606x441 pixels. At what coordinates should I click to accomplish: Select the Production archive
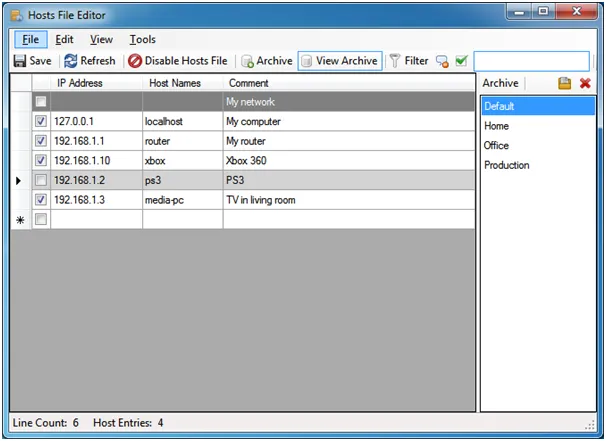point(507,165)
